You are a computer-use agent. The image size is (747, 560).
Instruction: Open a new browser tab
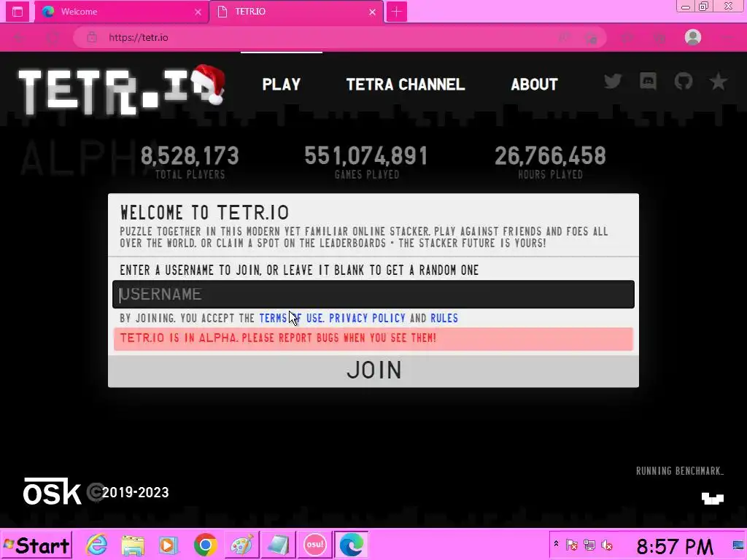(x=396, y=12)
